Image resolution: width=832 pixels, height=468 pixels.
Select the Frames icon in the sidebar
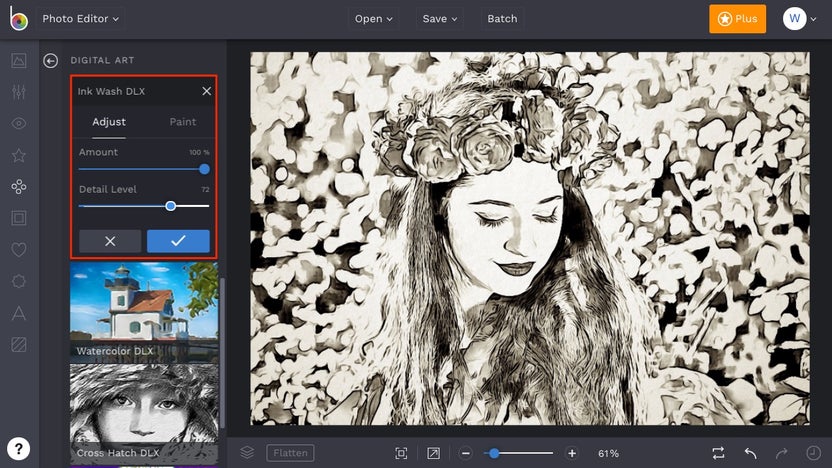tap(18, 218)
